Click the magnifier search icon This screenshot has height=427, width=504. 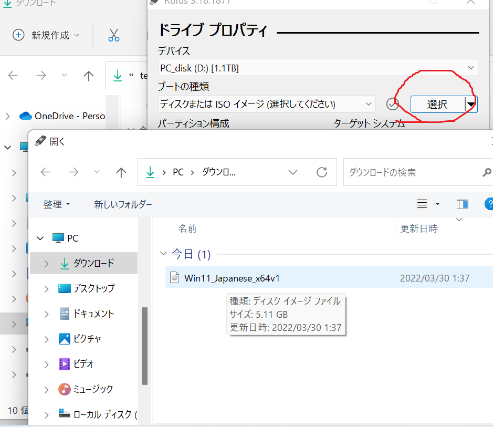tap(487, 173)
